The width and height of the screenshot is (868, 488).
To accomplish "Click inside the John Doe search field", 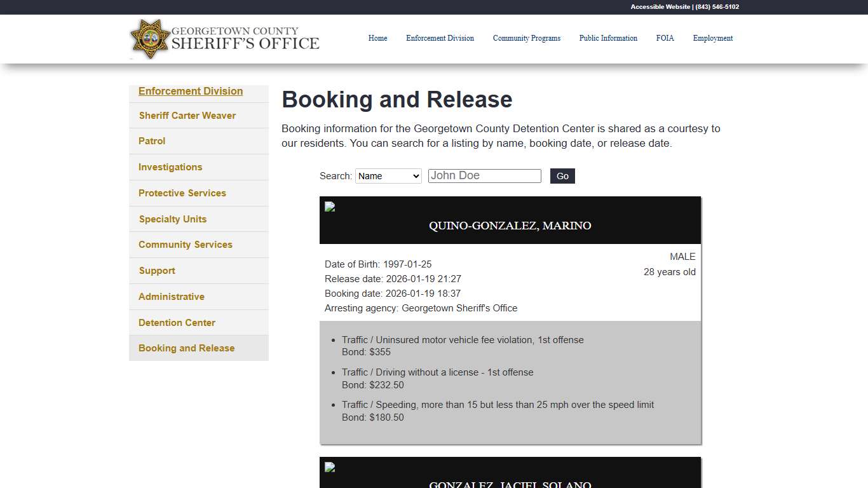I will pos(484,175).
